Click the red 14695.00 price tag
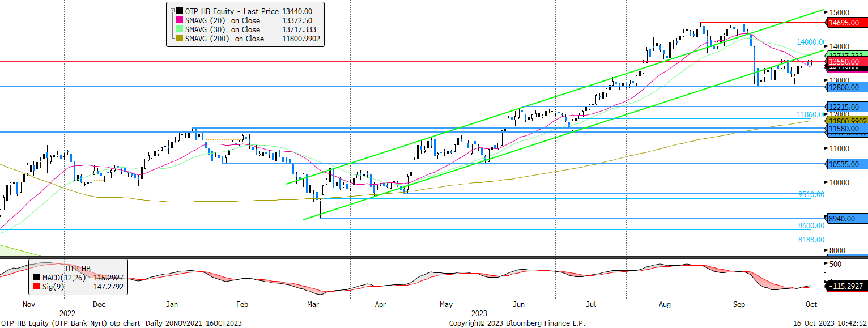Image resolution: width=868 pixels, height=328 pixels. click(x=848, y=22)
